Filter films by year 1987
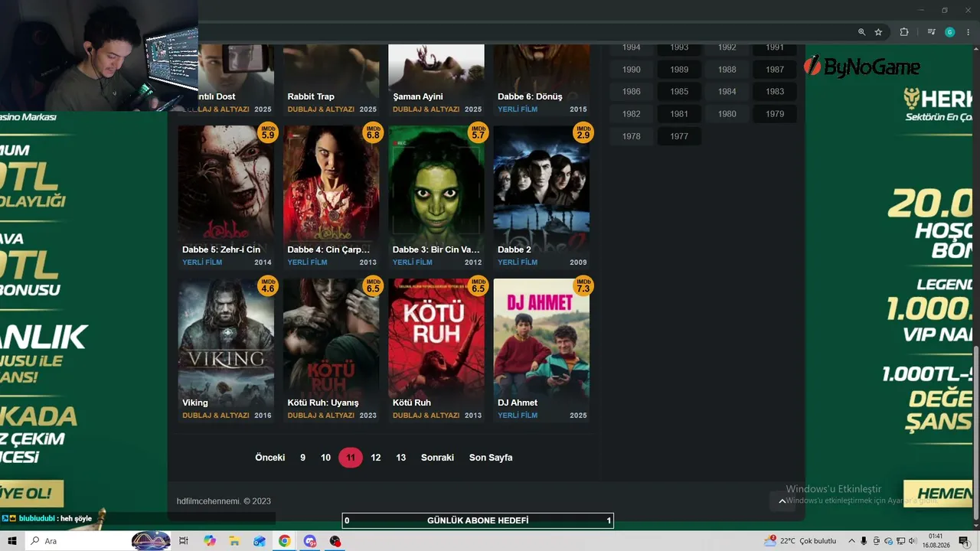Image resolution: width=980 pixels, height=551 pixels. (x=775, y=70)
